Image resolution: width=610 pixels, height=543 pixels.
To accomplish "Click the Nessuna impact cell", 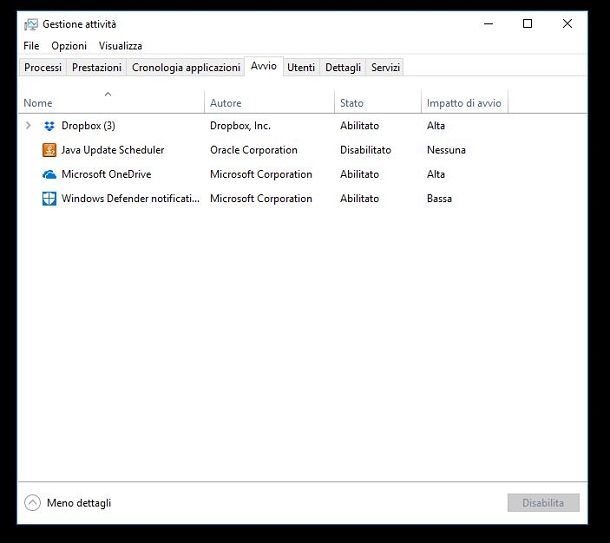I will click(446, 150).
